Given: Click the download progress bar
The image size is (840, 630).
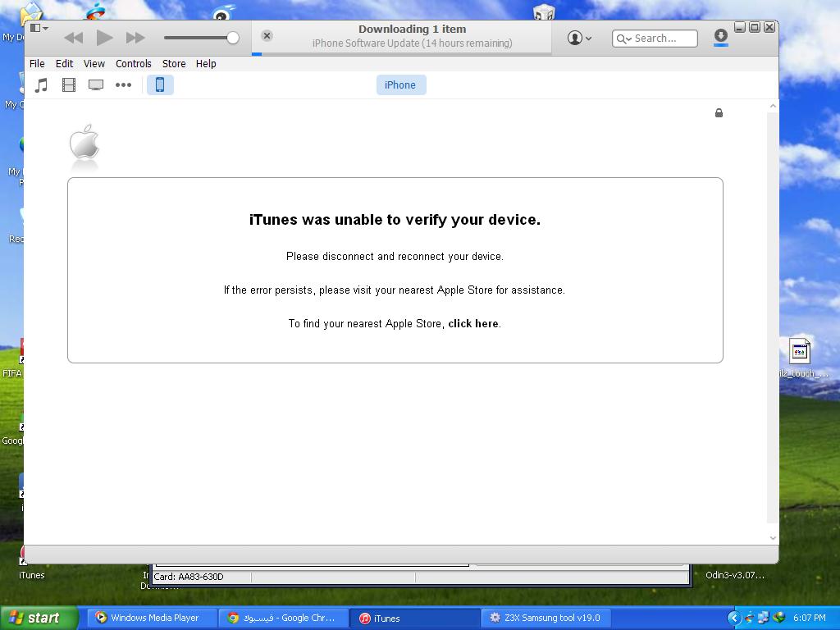Looking at the screenshot, I should 401,53.
